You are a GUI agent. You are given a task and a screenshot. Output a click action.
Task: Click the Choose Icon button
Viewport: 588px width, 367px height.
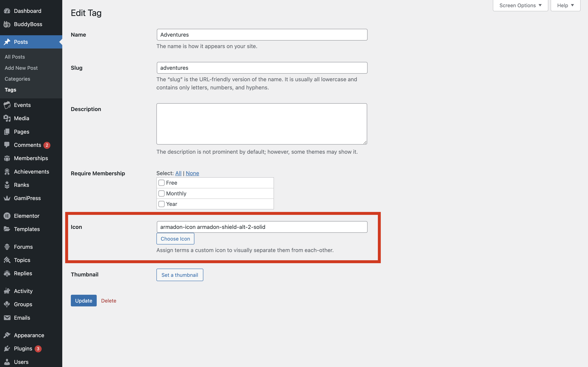click(x=175, y=239)
